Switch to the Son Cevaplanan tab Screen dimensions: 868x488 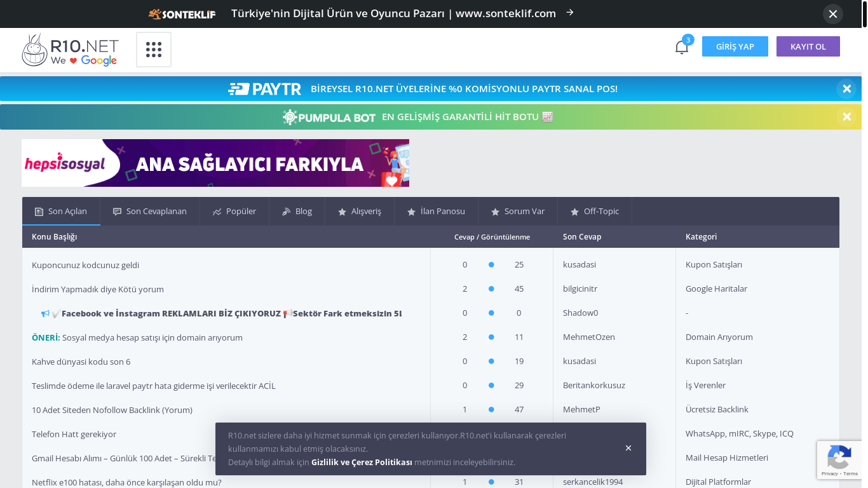tap(150, 211)
